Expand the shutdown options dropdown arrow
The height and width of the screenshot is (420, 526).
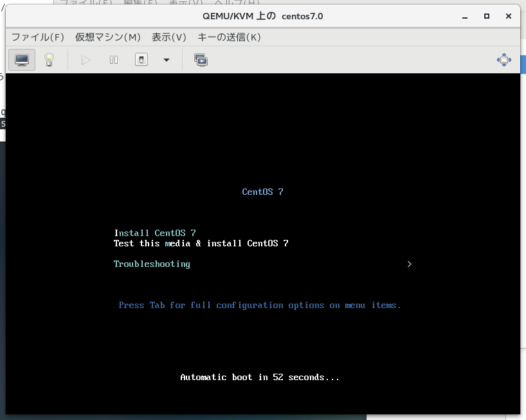tap(167, 60)
